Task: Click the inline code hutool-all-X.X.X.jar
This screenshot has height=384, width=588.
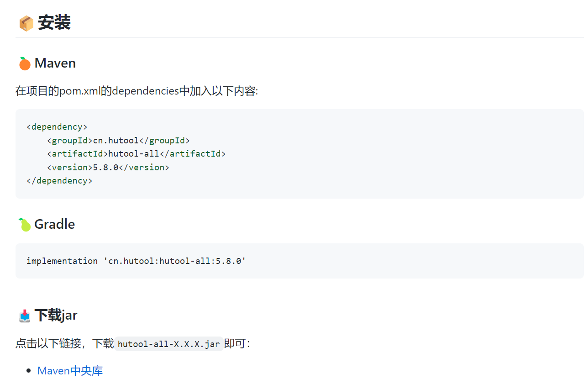Action: pos(169,344)
